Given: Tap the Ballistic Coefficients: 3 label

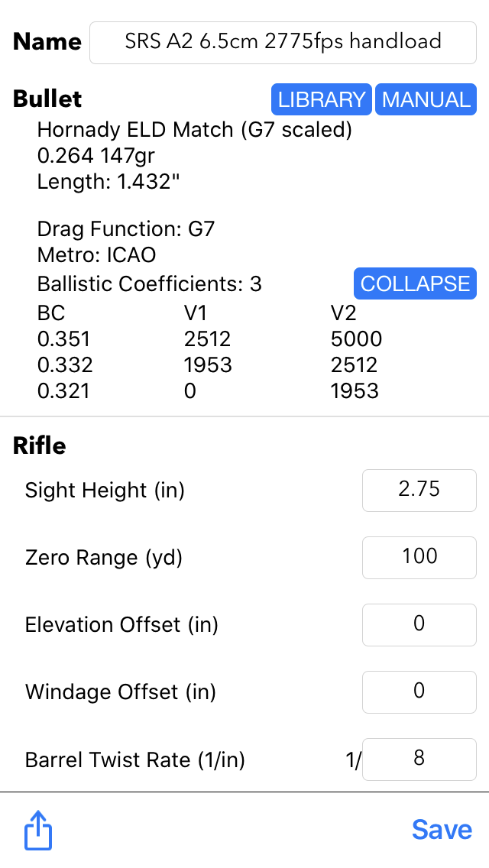Looking at the screenshot, I should tap(149, 284).
